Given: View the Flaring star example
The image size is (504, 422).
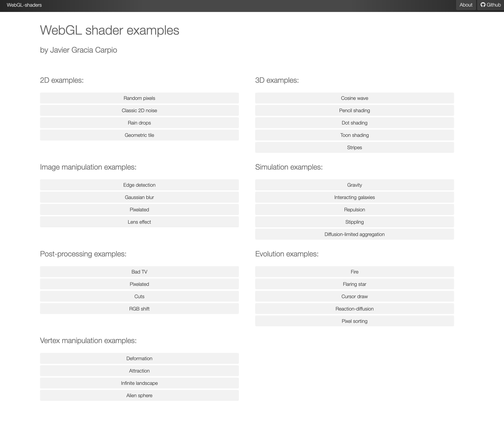Looking at the screenshot, I should tap(354, 284).
